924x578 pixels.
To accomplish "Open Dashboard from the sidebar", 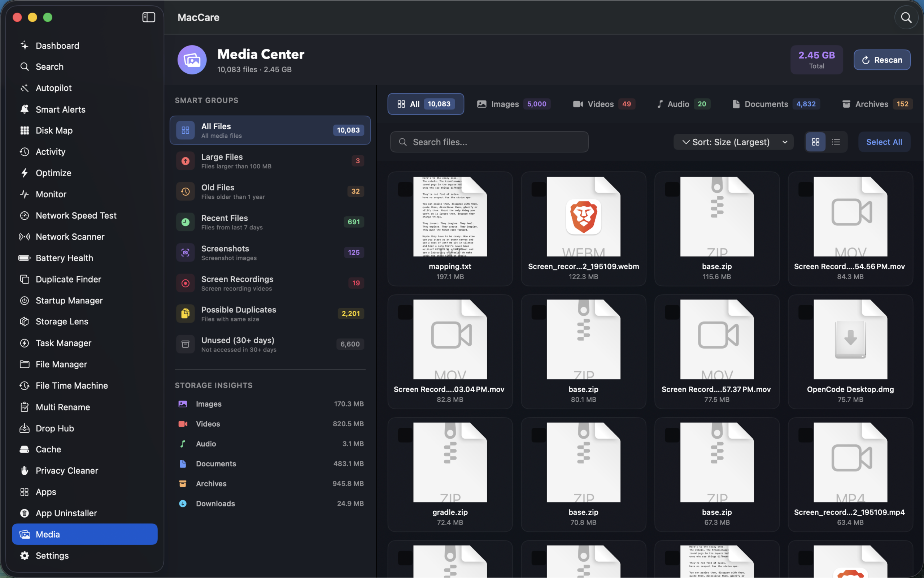I will (x=84, y=46).
